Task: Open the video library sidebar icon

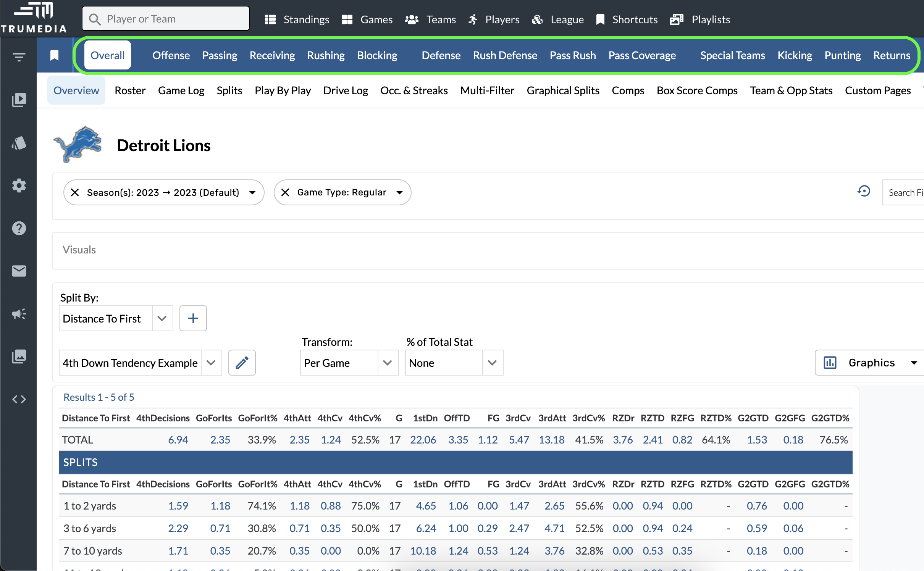Action: tap(19, 100)
